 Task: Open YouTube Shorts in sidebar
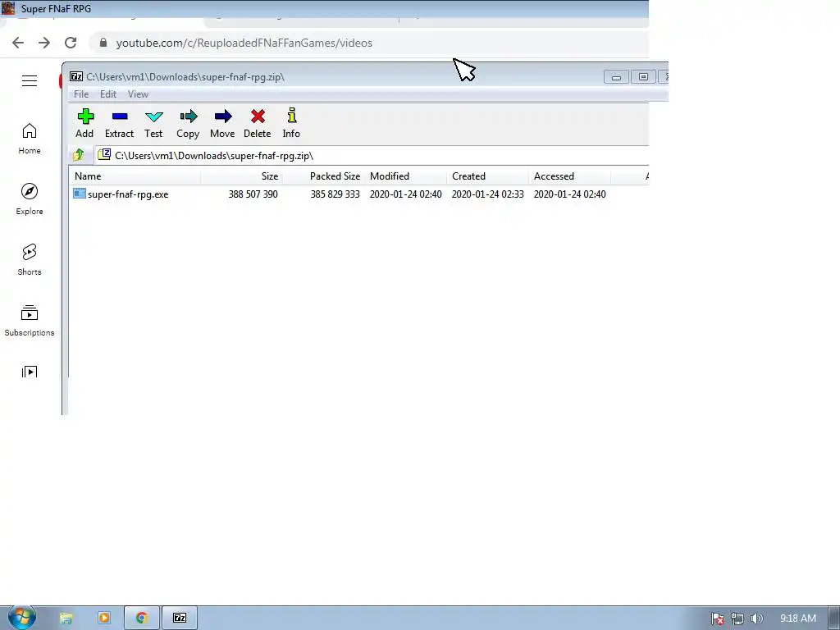pos(30,260)
